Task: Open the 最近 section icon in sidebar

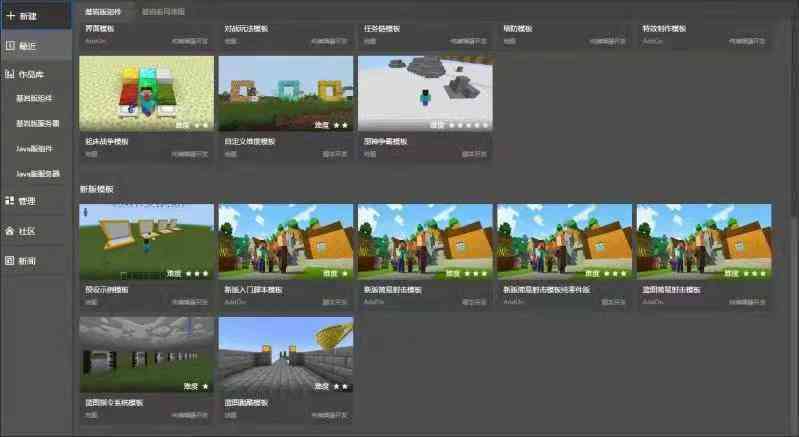Action: tap(10, 46)
